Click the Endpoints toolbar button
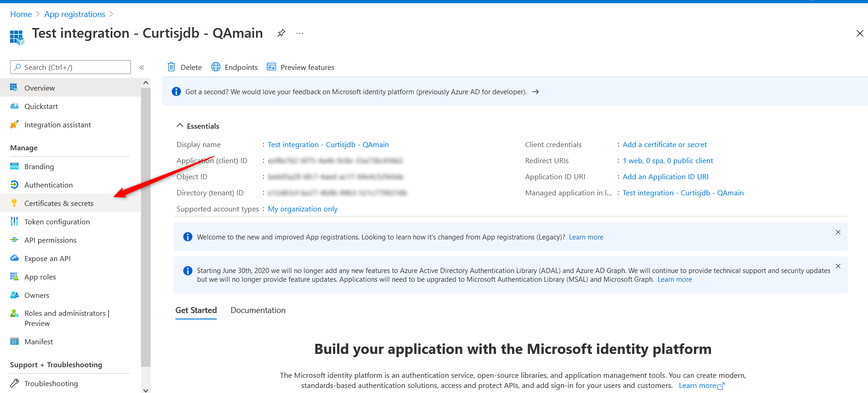868x393 pixels. 234,67
